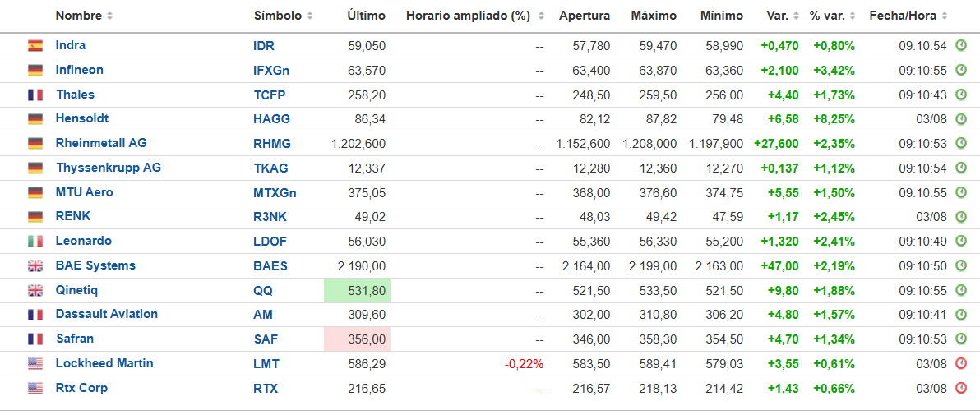
Task: Click the Spanish flag icon beside Indra
Action: 35,46
